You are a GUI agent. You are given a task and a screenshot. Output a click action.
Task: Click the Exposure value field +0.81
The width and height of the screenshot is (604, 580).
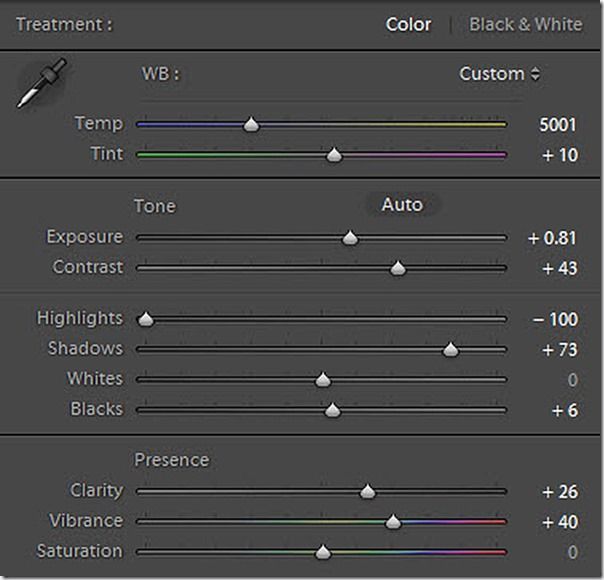point(553,238)
